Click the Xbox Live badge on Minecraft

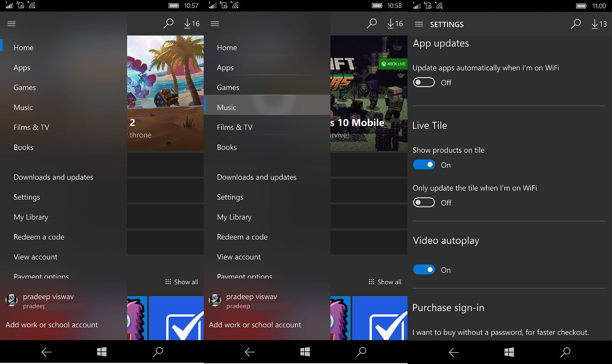tap(392, 64)
